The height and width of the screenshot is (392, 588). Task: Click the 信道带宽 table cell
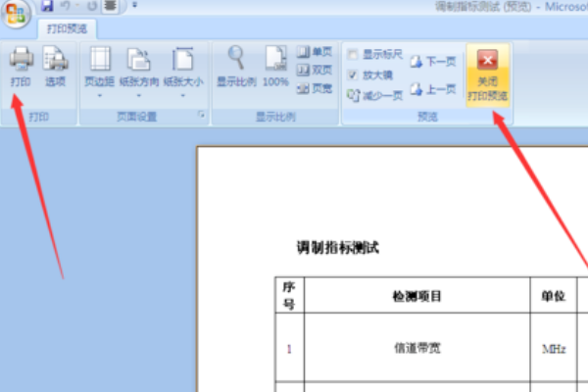point(417,348)
